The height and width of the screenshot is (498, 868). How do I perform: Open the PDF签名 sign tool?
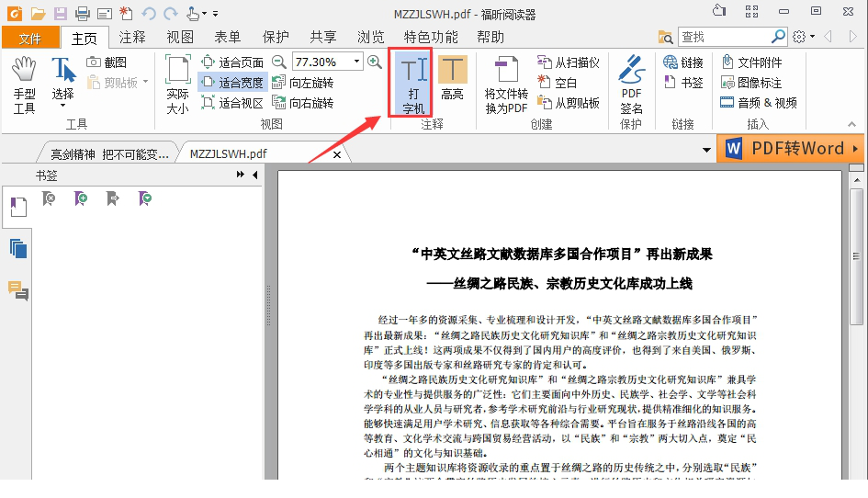[x=631, y=85]
